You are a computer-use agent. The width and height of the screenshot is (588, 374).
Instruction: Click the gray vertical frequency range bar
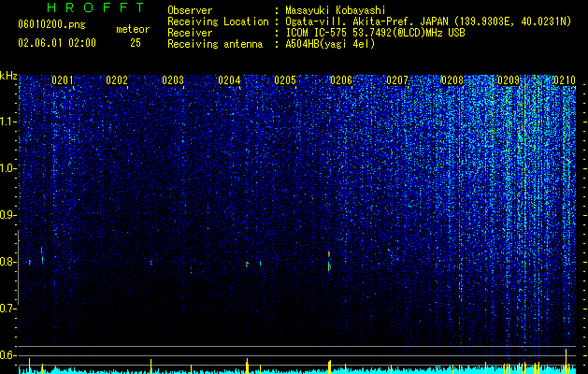[x=19, y=267]
